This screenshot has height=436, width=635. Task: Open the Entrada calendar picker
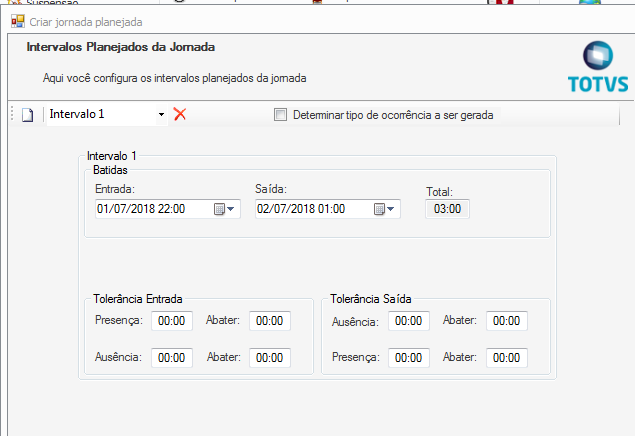tap(224, 209)
